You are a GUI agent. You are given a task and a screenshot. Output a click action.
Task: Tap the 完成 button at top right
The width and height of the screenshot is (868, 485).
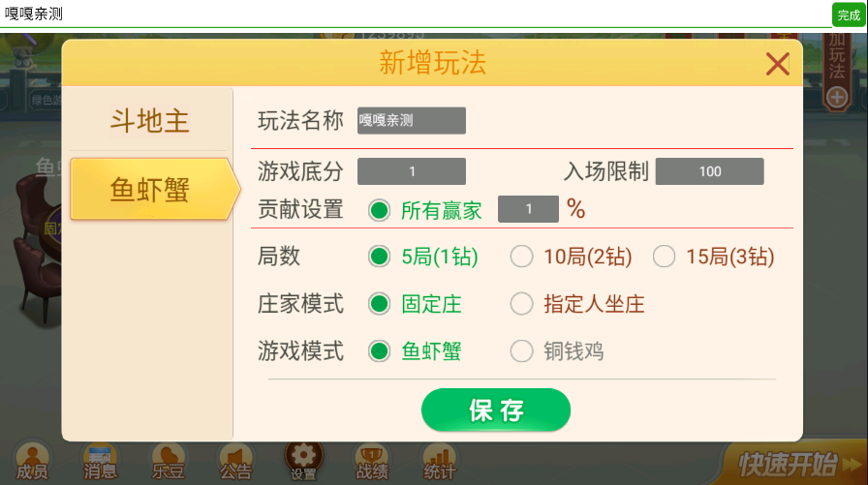tap(849, 15)
